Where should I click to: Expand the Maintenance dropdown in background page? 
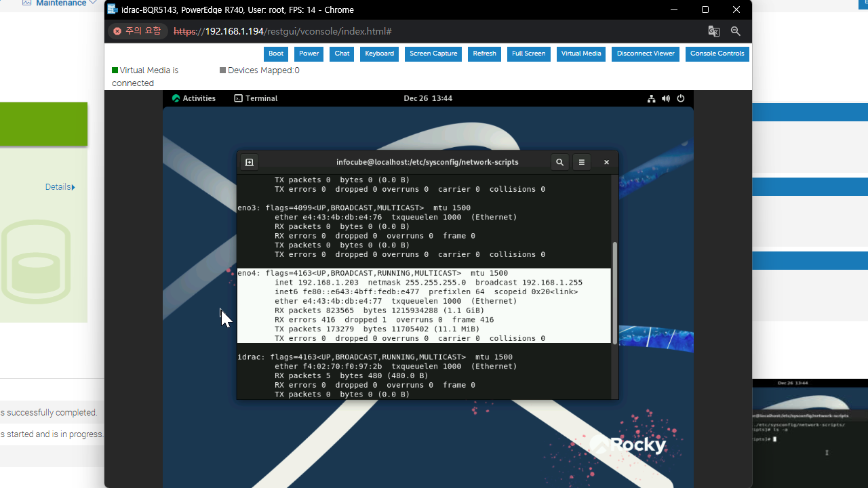pos(60,3)
